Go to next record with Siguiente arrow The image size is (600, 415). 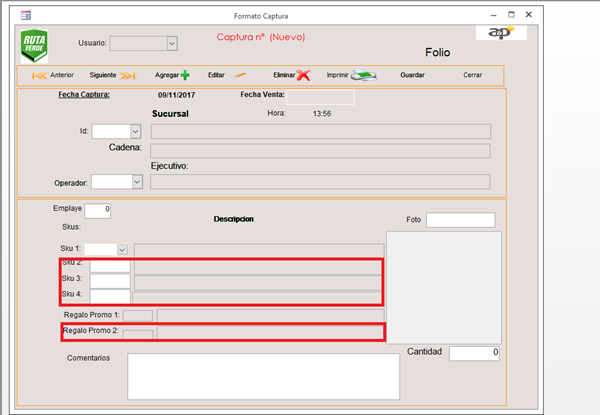coord(127,75)
